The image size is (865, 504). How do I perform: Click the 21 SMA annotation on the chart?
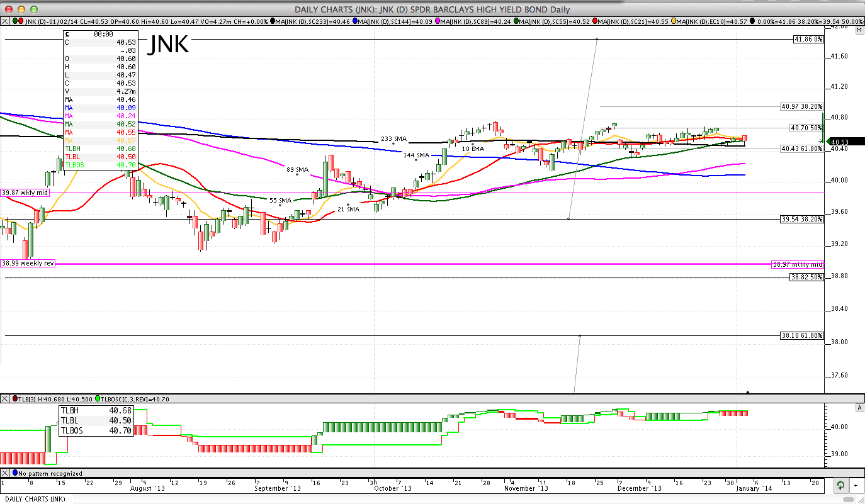348,209
